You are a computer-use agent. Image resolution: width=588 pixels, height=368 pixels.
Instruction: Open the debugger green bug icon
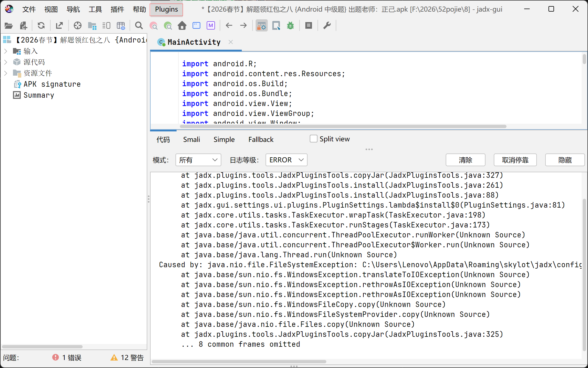pyautogui.click(x=290, y=26)
